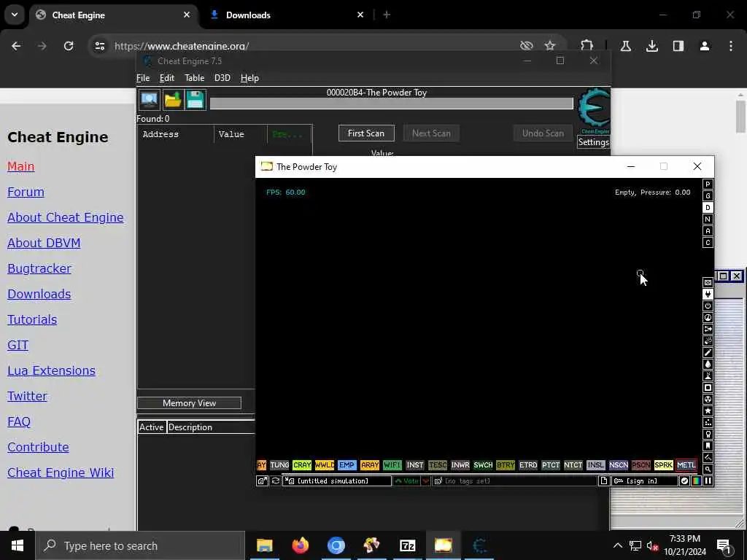Select EMP element swatch
This screenshot has width=747, height=560.
pos(347,464)
